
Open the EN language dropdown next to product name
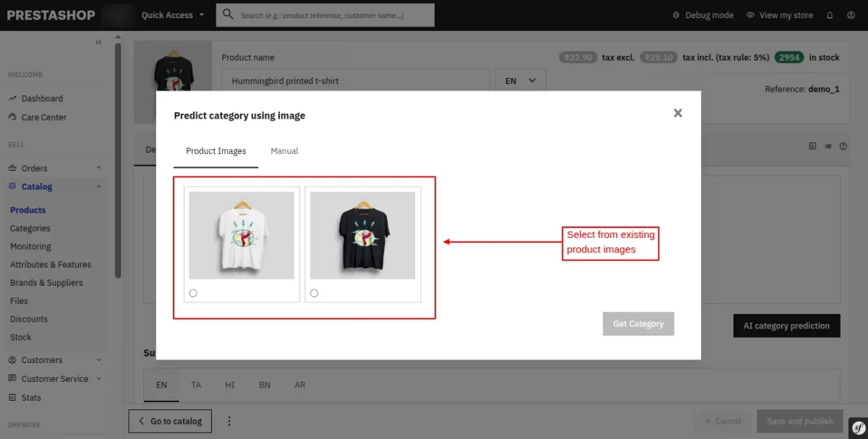(x=519, y=80)
